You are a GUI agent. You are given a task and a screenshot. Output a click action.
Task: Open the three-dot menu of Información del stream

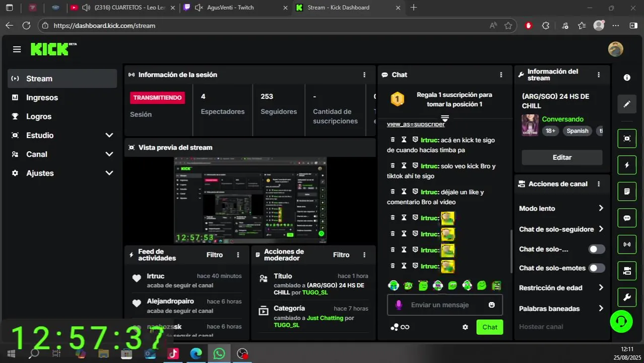(x=599, y=75)
